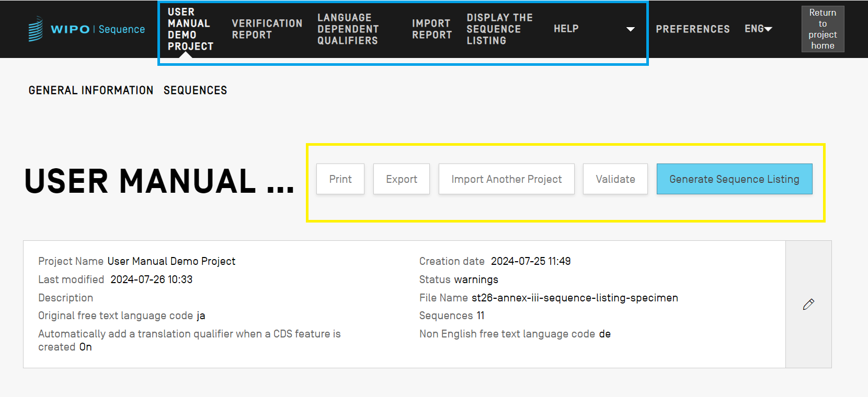Expand the navigation menu dropdown arrow

[x=630, y=29]
